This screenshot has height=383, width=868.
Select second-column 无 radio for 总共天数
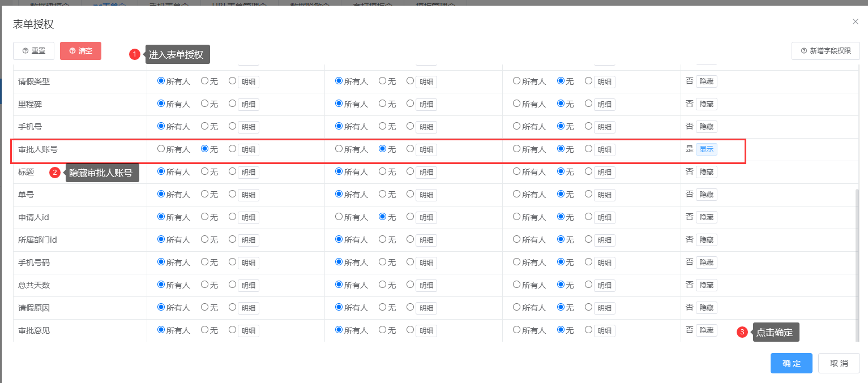coord(383,285)
